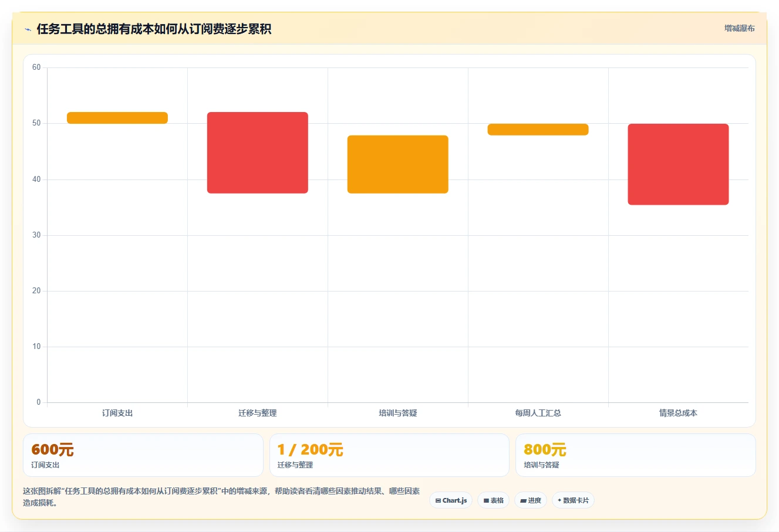This screenshot has width=779, height=532.
Task: Click the red 情景总成本 bar
Action: point(679,164)
